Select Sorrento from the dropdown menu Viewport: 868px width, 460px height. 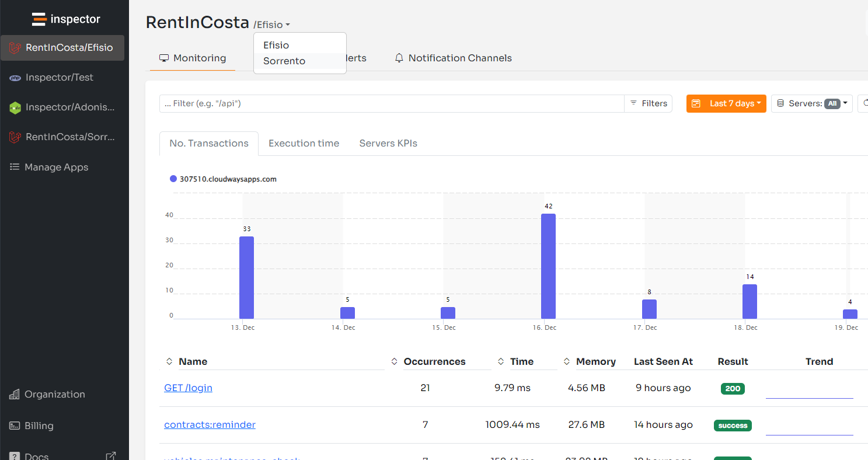click(x=284, y=61)
